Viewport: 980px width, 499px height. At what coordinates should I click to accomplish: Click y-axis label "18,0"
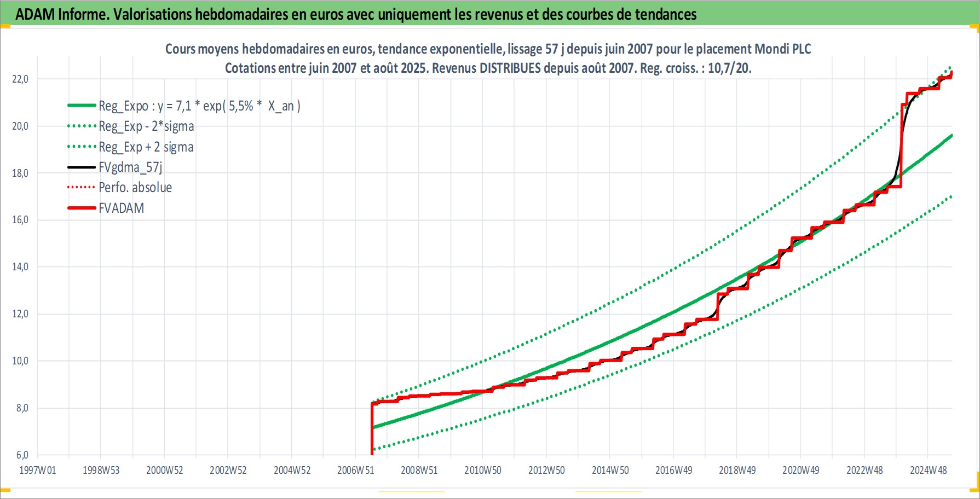[x=20, y=173]
